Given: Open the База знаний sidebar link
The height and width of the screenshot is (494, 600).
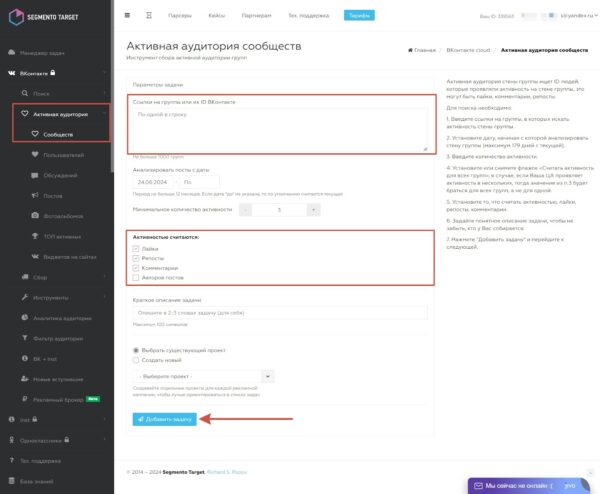Looking at the screenshot, I should (x=37, y=481).
